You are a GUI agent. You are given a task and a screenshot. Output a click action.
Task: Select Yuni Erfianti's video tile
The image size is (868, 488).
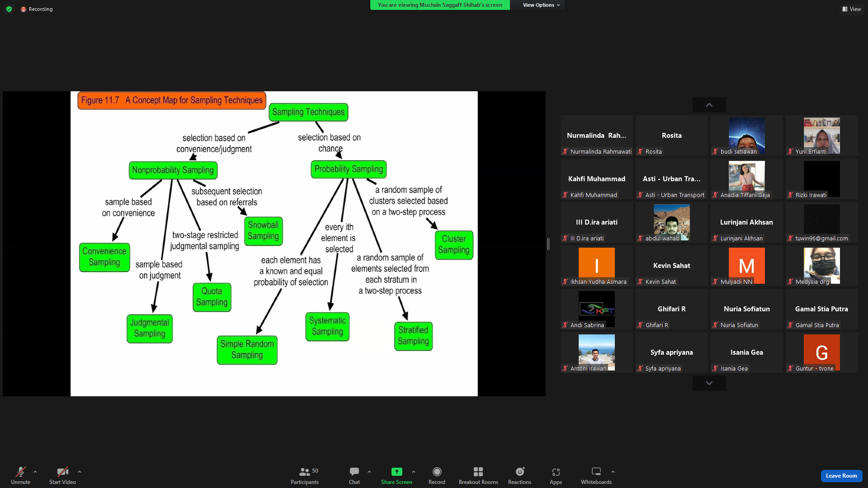[822, 136]
